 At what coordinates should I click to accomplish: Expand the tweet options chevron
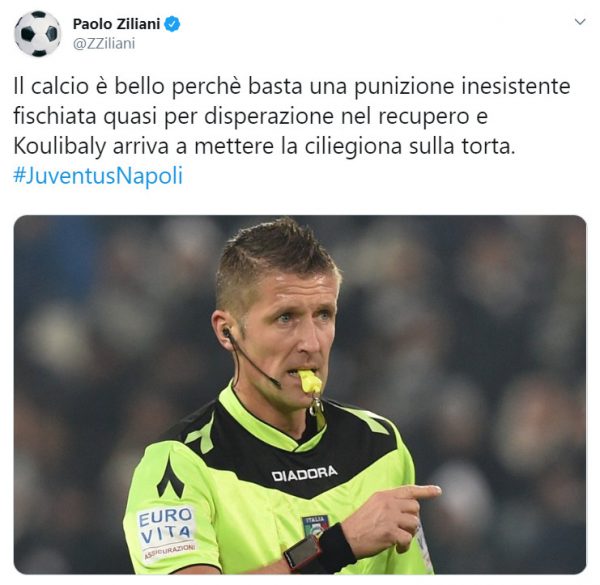pos(580,22)
